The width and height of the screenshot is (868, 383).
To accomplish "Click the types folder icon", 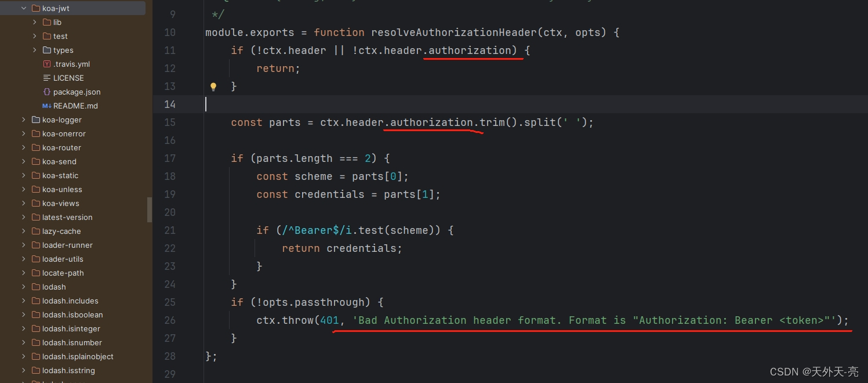I will click(x=47, y=50).
